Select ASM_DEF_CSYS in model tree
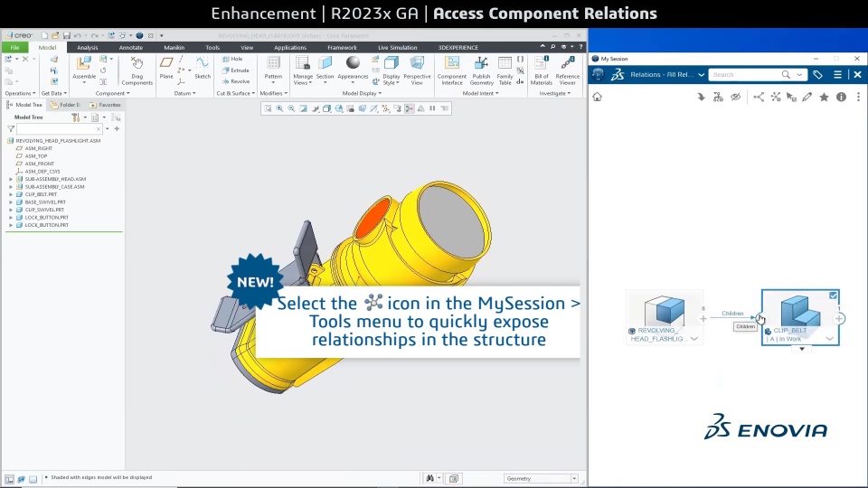This screenshot has width=868, height=488. 42,172
